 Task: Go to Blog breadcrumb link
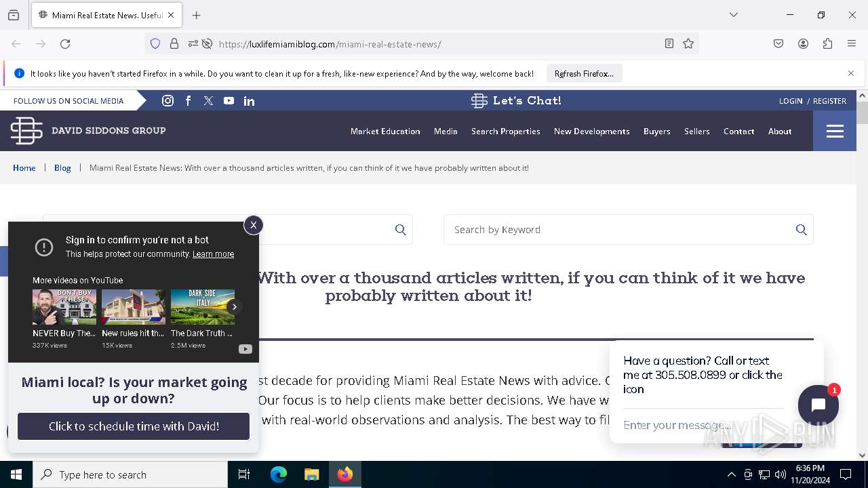[62, 168]
